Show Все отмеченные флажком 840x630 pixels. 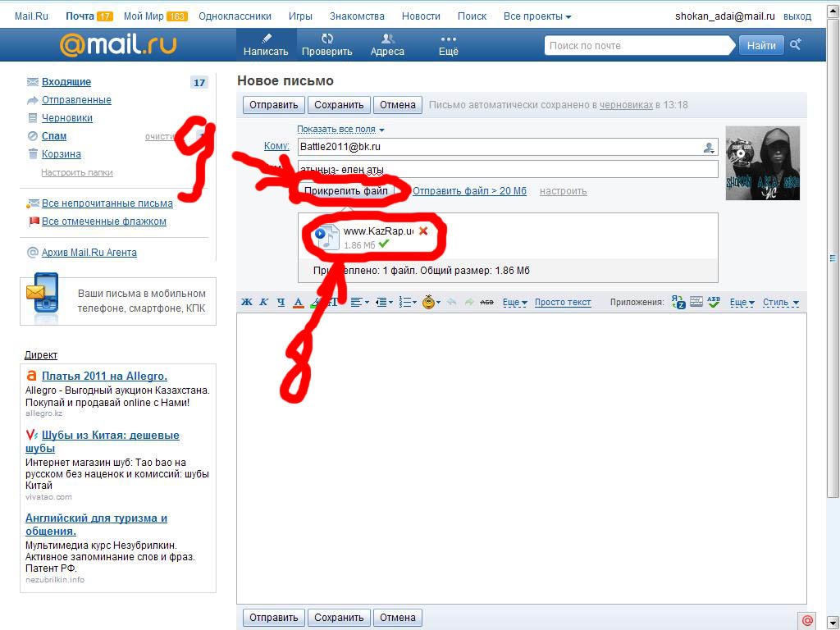coord(104,221)
